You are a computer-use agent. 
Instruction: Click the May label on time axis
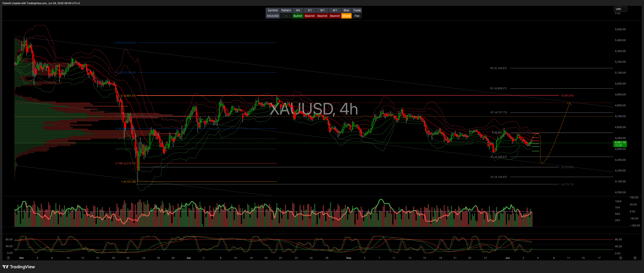coord(349,258)
